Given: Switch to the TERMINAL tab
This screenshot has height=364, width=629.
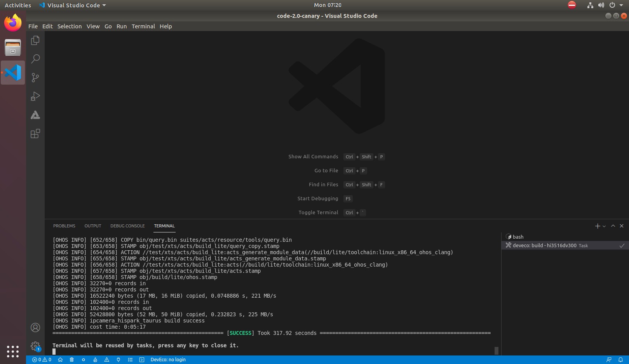Looking at the screenshot, I should pyautogui.click(x=164, y=226).
